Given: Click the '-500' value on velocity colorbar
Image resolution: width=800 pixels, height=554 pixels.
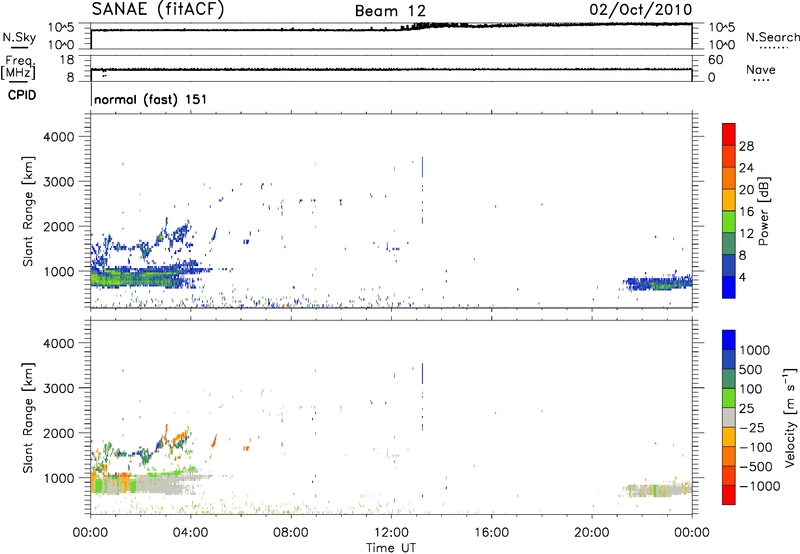Looking at the screenshot, I should (756, 467).
